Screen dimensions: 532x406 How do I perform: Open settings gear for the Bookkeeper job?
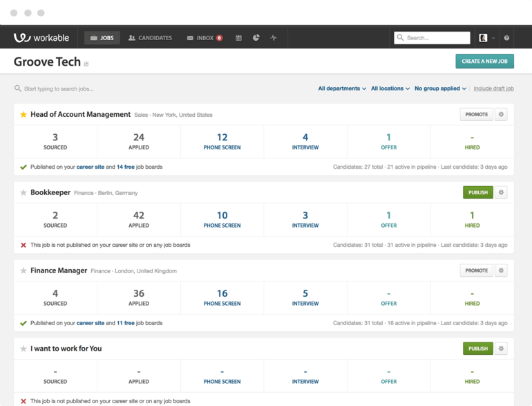(501, 193)
